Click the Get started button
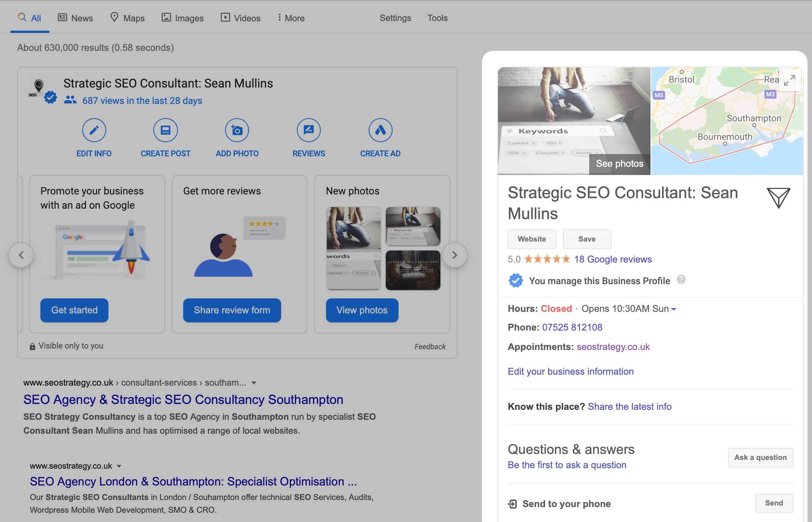The image size is (812, 522). point(74,310)
